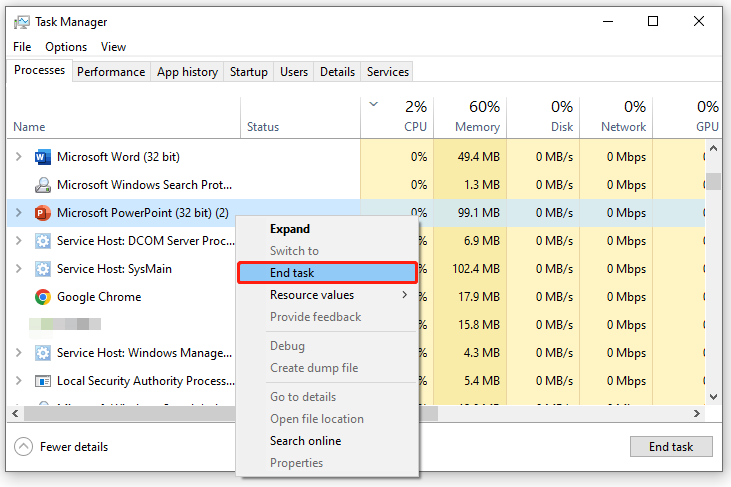Expand the Microsoft Word process group

18,157
